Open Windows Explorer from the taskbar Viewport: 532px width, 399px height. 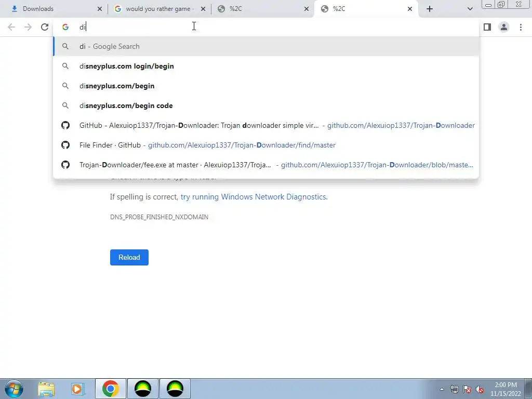pos(46,389)
